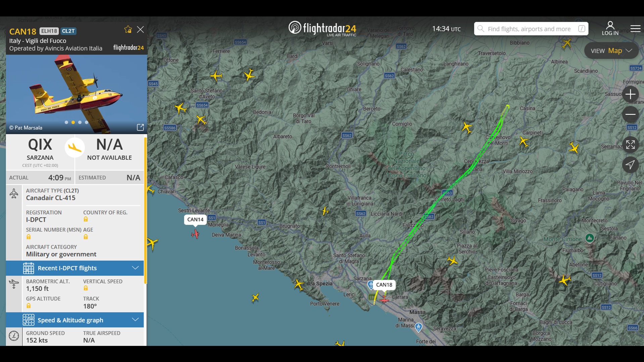Click the 1,150 ft barometric altitude value

(x=37, y=289)
